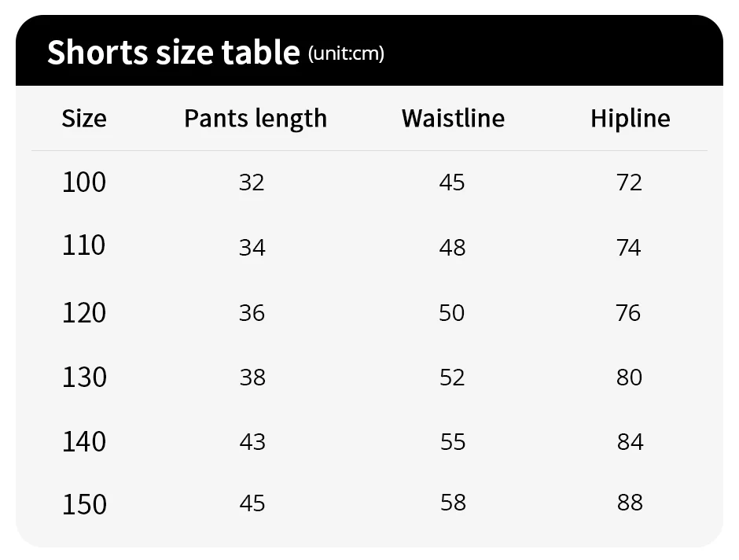Select the Pants length column header
Screen dimensions: 739x560
(256, 118)
